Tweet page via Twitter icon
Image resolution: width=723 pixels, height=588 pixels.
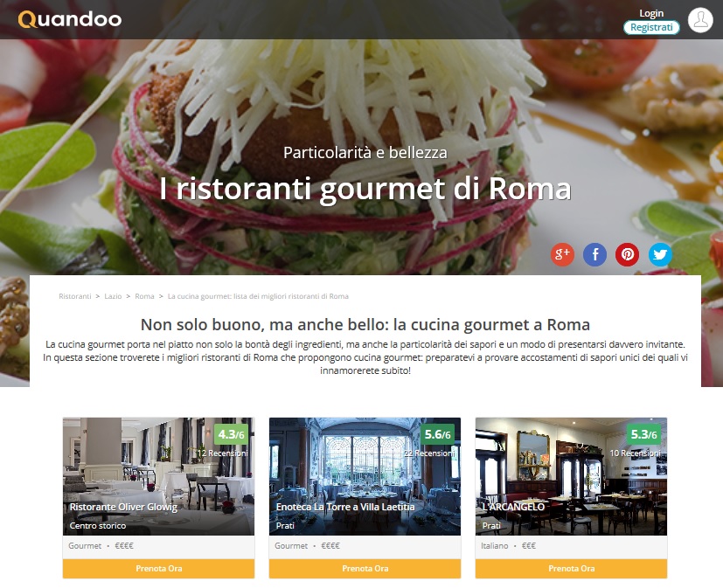coord(660,254)
